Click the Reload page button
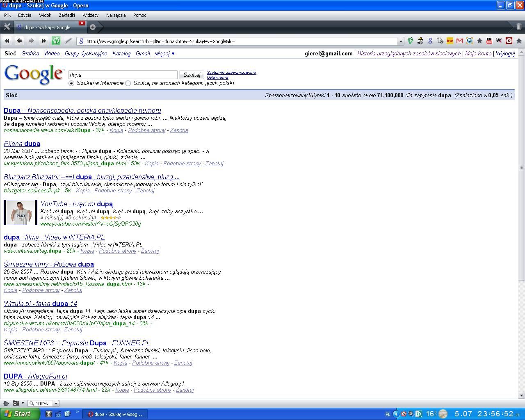The width and height of the screenshot is (525, 420). tap(56, 41)
